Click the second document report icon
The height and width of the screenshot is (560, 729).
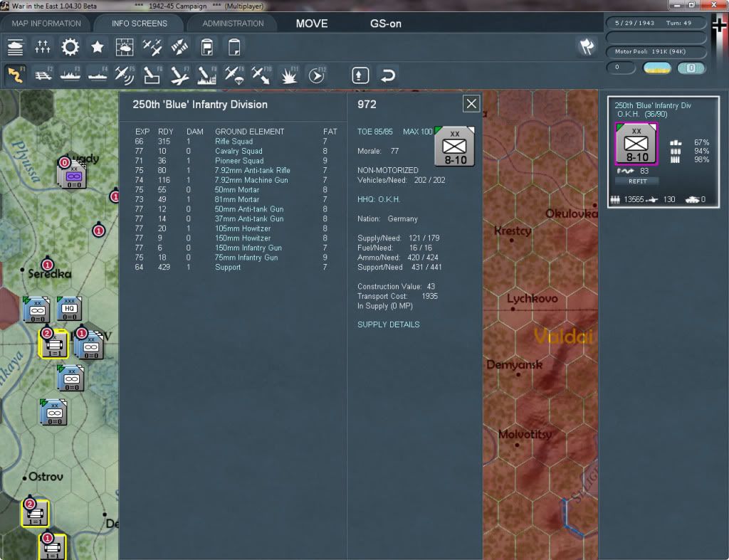[x=234, y=47]
